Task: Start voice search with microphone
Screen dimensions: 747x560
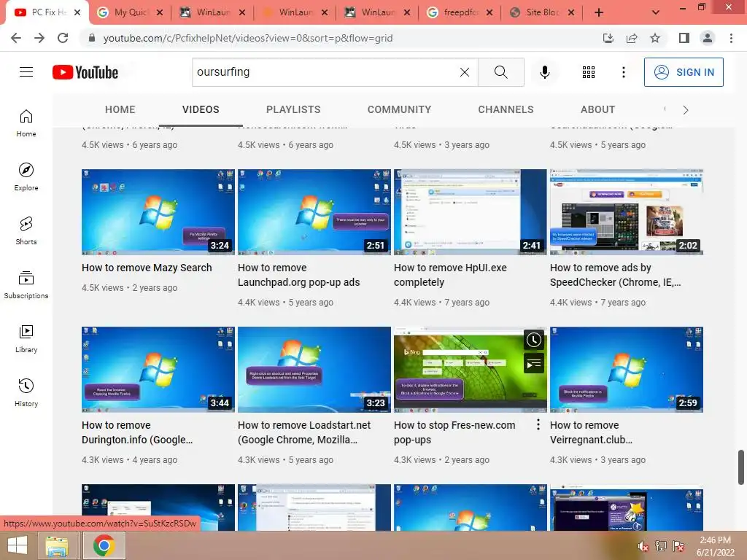Action: 544,72
